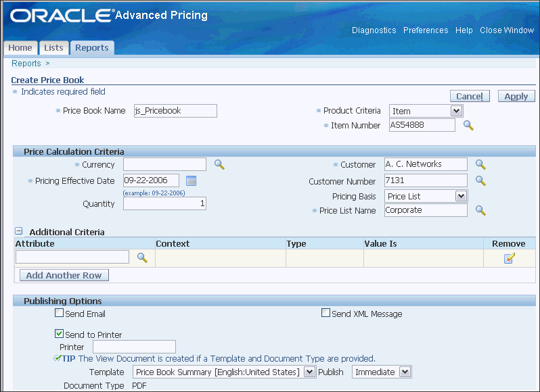The image size is (540, 392).
Task: Click the Reports breadcrumb link
Action: [x=26, y=64]
